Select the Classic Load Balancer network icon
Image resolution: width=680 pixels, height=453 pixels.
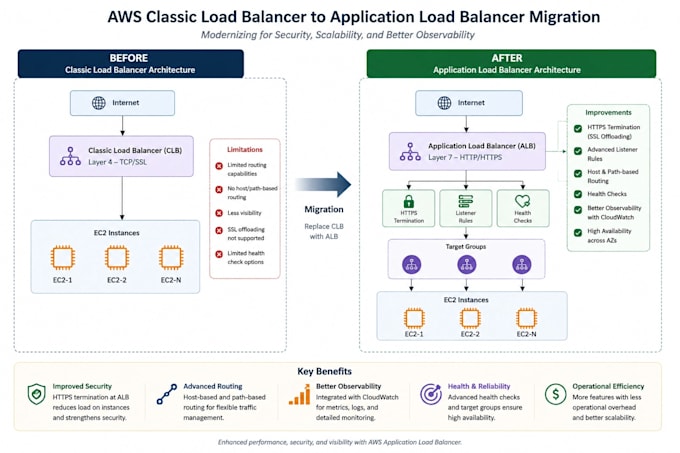[x=70, y=156]
